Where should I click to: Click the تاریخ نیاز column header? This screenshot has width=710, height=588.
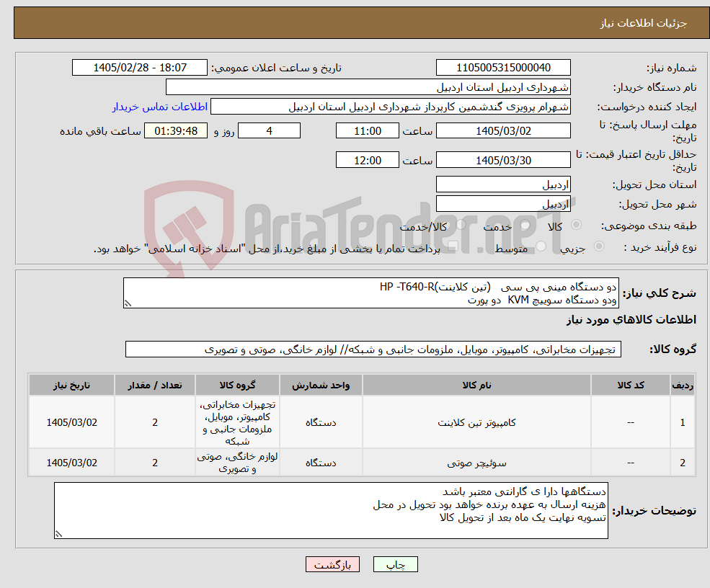tap(71, 386)
